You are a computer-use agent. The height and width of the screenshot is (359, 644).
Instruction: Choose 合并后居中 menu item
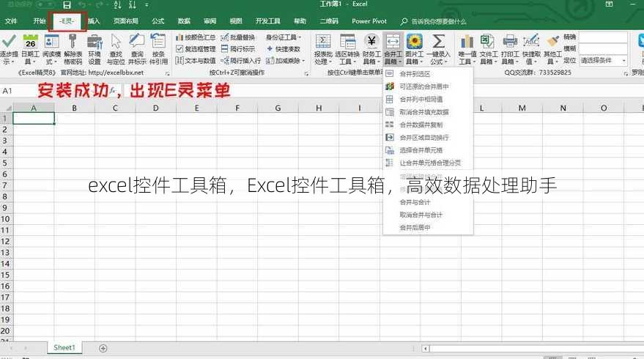428,228
